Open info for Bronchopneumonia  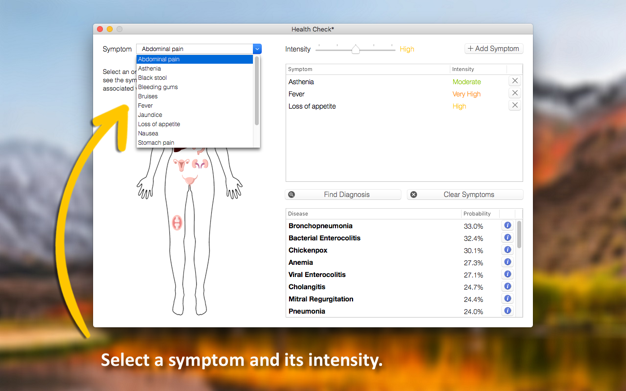(x=507, y=225)
